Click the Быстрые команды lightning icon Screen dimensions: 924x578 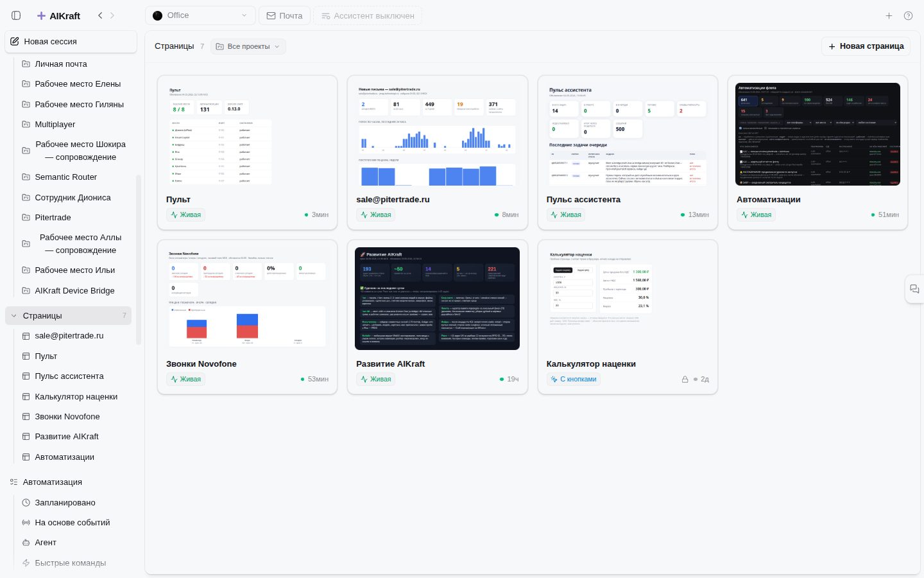click(x=26, y=563)
